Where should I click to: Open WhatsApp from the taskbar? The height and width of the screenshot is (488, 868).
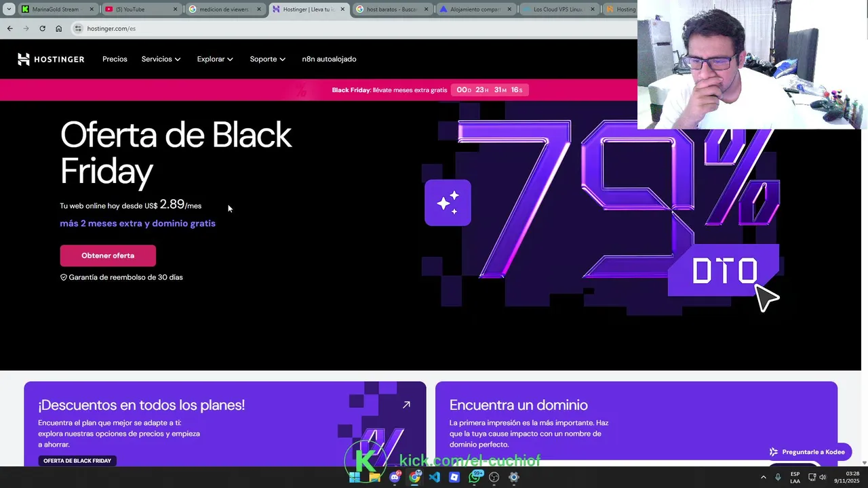475,477
